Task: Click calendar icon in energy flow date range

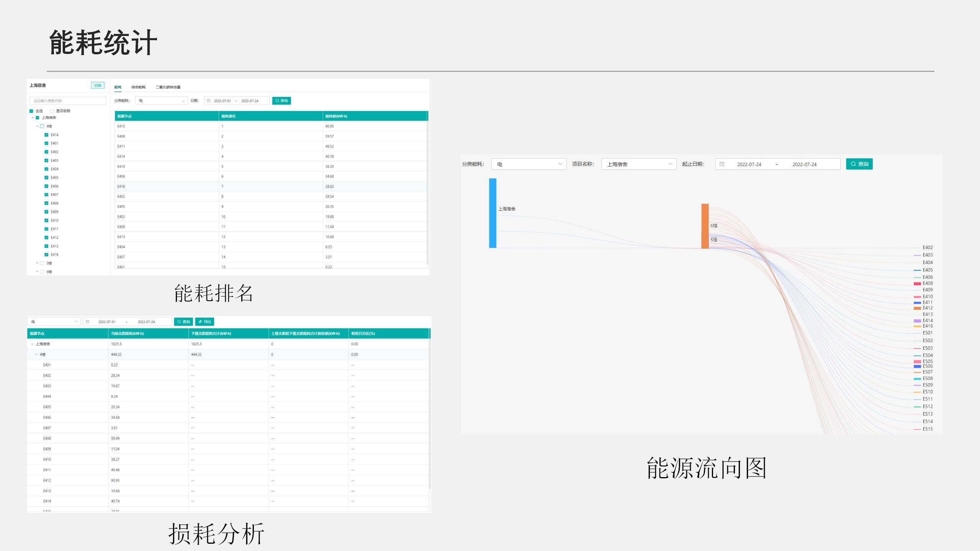Action: 722,164
